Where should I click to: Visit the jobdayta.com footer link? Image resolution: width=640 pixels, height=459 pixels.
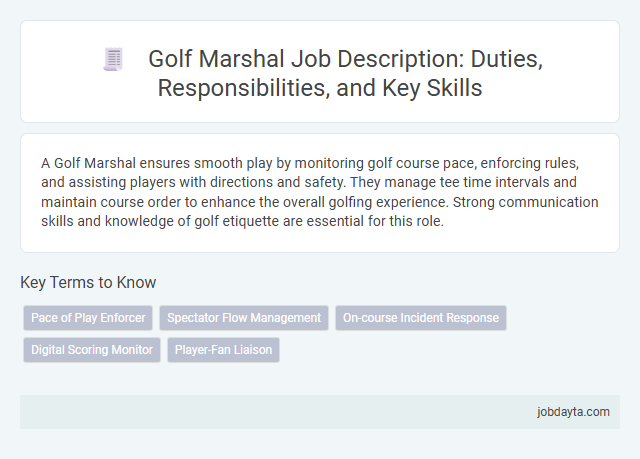(x=573, y=412)
